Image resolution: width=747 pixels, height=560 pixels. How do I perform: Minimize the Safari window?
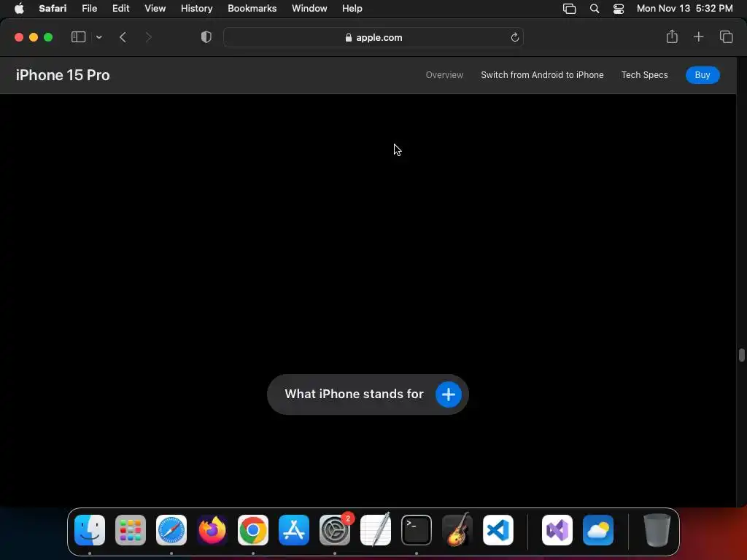[34, 37]
